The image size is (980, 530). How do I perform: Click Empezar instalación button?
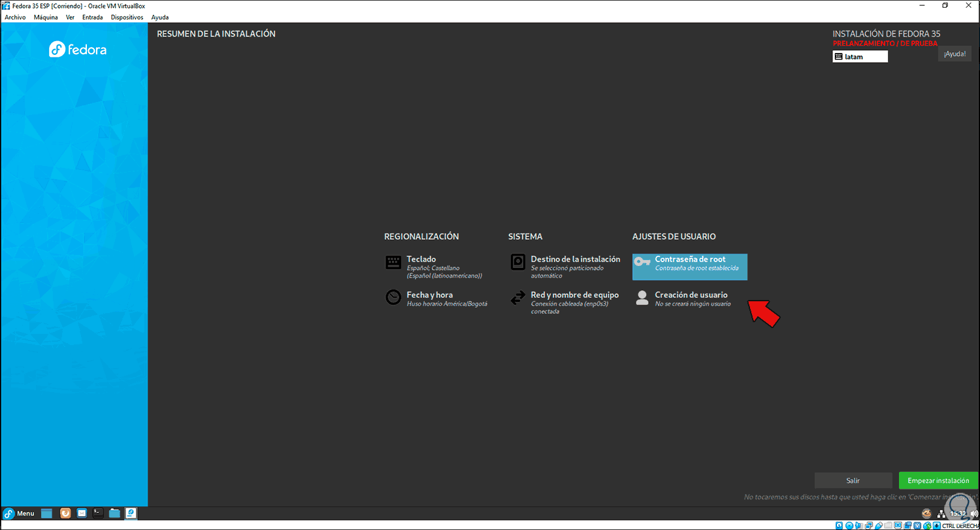(938, 480)
